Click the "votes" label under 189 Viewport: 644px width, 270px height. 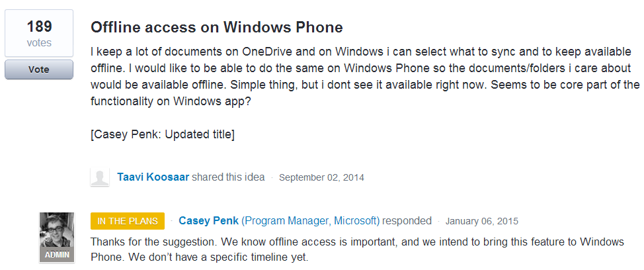(x=39, y=43)
